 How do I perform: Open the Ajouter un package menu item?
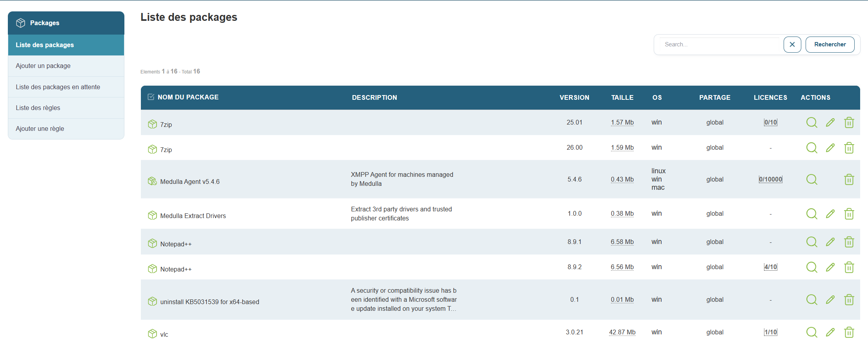click(43, 66)
